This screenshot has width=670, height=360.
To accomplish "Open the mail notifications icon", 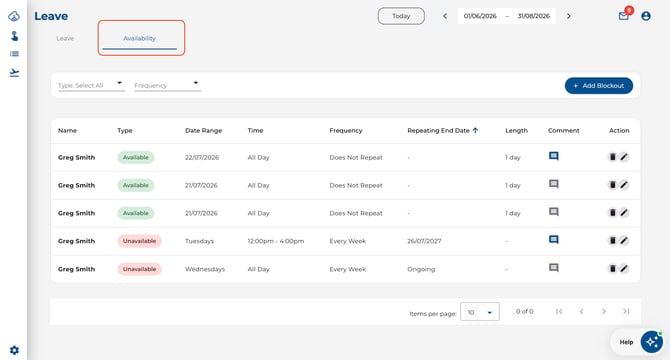I will pos(623,16).
